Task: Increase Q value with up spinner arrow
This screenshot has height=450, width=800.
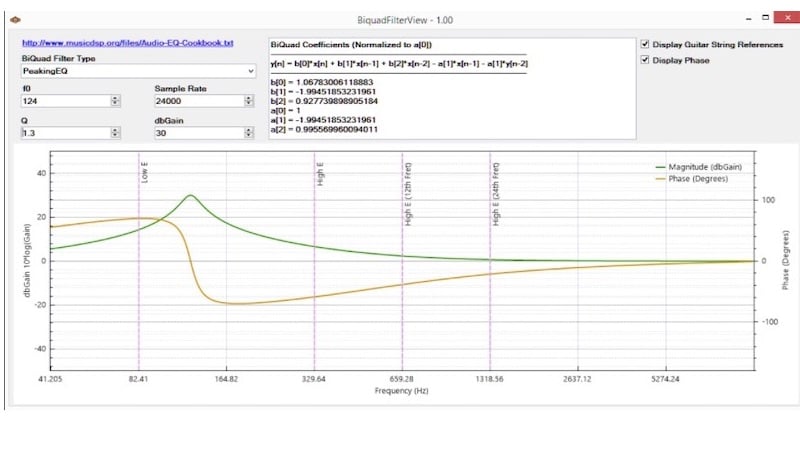Action: 115,130
